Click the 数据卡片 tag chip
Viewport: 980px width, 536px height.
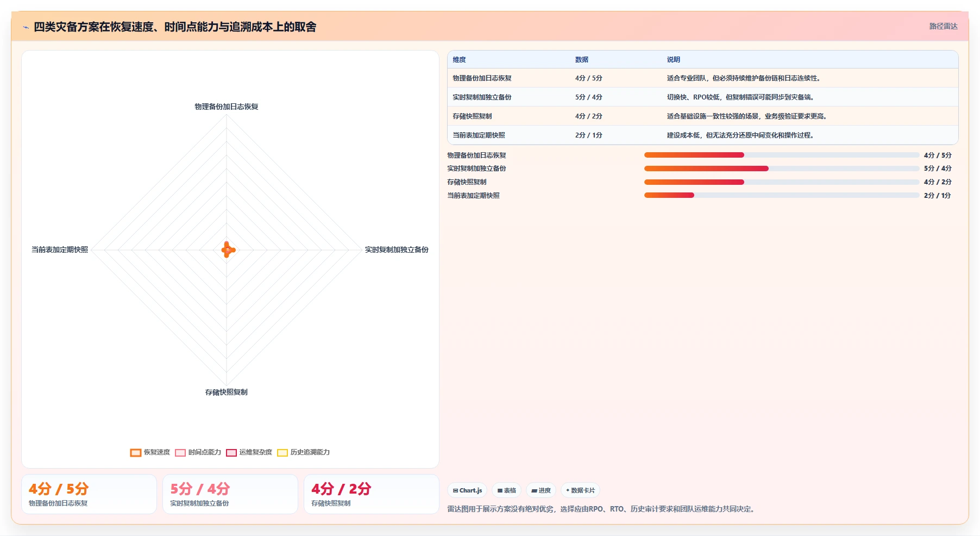pos(580,490)
